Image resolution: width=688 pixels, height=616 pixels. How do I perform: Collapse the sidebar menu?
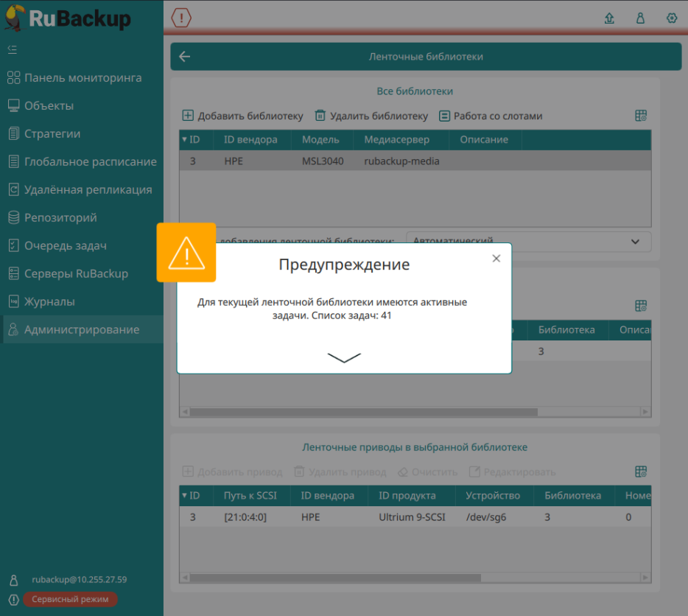(x=12, y=49)
